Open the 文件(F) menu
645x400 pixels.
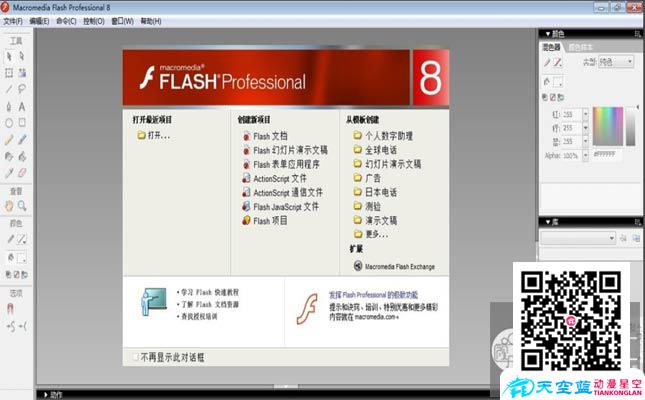(13, 21)
